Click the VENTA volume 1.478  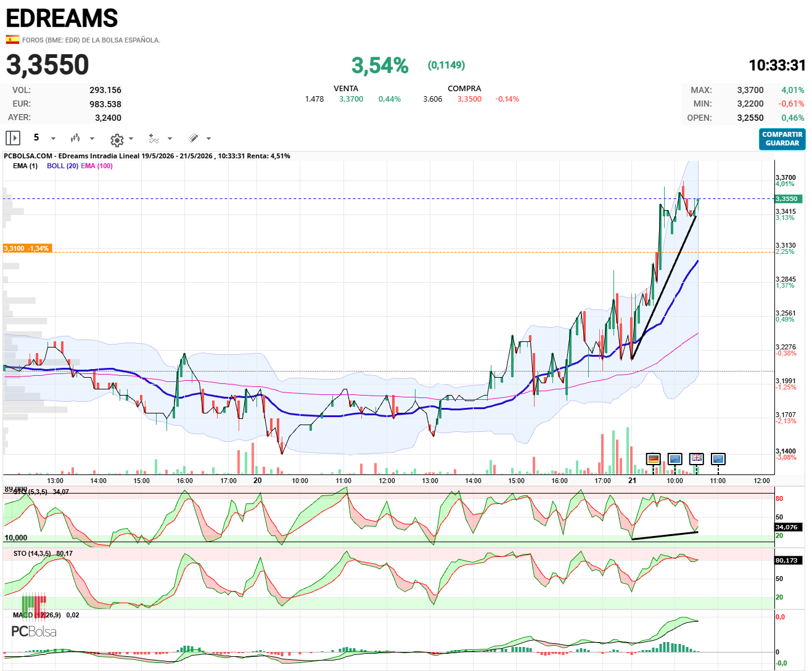click(x=314, y=99)
